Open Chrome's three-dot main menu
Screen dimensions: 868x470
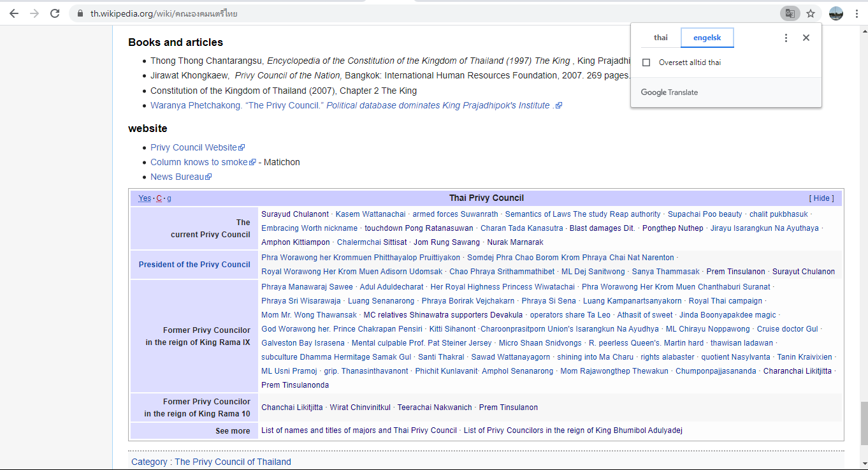point(857,13)
